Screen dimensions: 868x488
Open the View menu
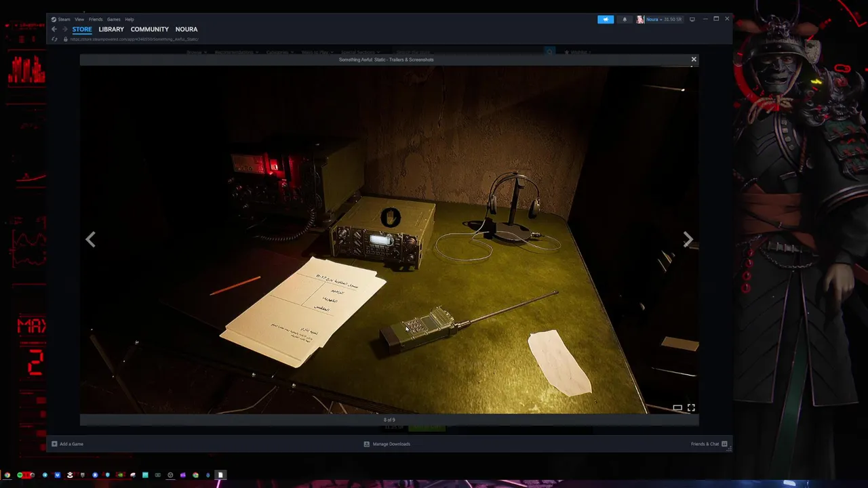tap(79, 19)
